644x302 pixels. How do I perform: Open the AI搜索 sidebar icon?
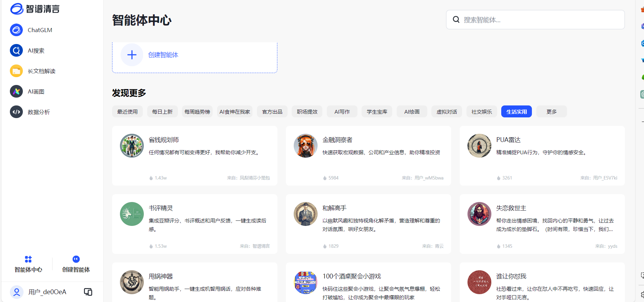(x=16, y=51)
